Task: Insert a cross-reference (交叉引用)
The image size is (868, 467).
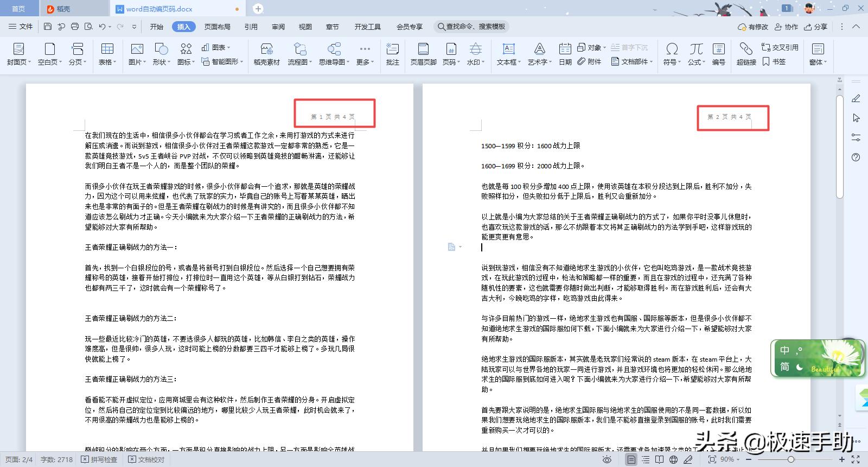Action: tap(780, 48)
